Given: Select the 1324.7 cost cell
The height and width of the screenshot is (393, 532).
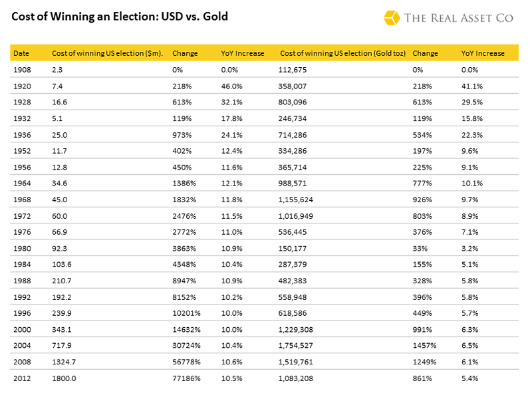Looking at the screenshot, I should [x=64, y=362].
